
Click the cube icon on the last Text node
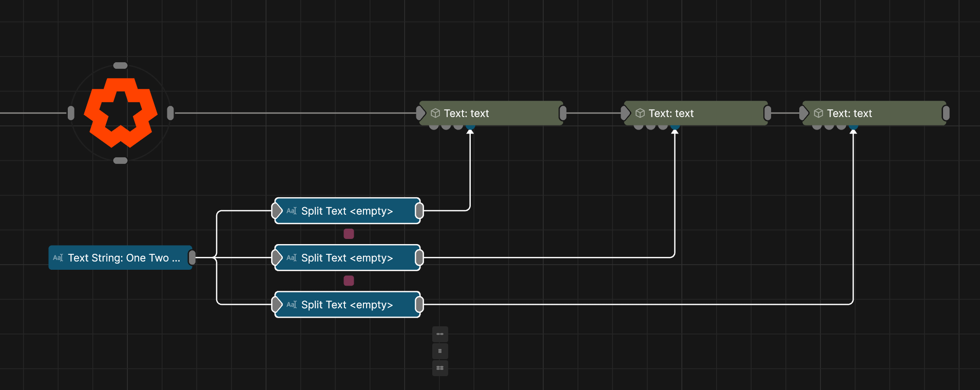point(819,113)
